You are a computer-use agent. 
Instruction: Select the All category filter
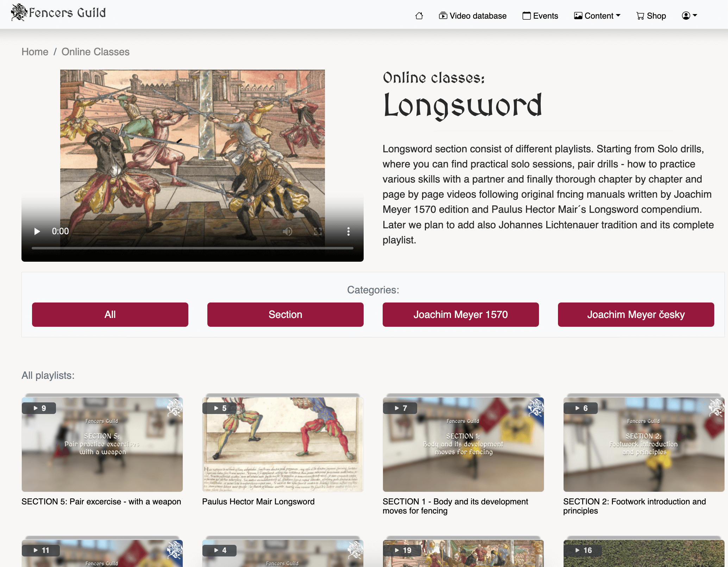(110, 314)
